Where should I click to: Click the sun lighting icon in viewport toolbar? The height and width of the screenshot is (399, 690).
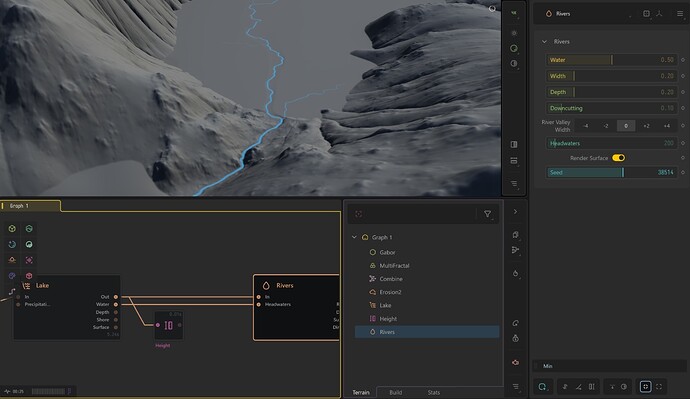[514, 33]
